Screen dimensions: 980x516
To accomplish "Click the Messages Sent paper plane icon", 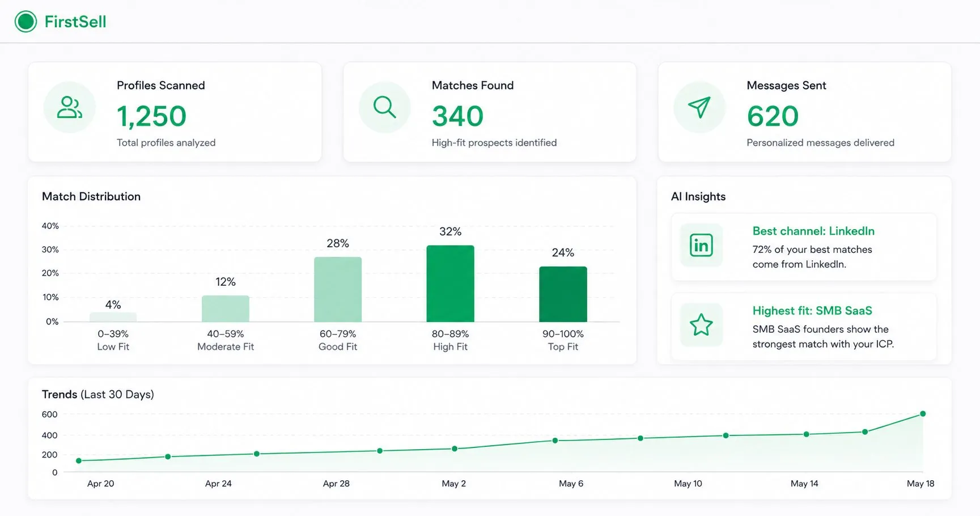I will coord(699,107).
